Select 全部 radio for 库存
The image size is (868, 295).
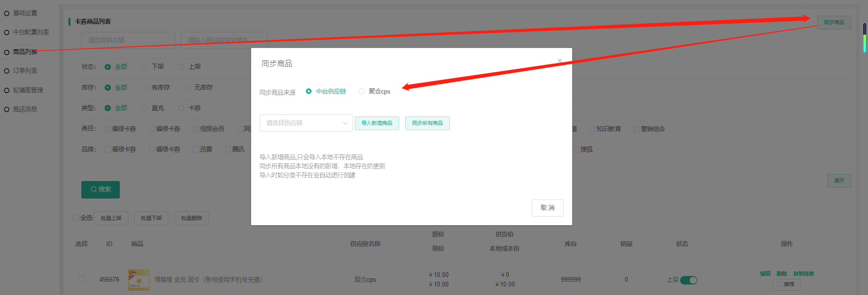coord(116,87)
